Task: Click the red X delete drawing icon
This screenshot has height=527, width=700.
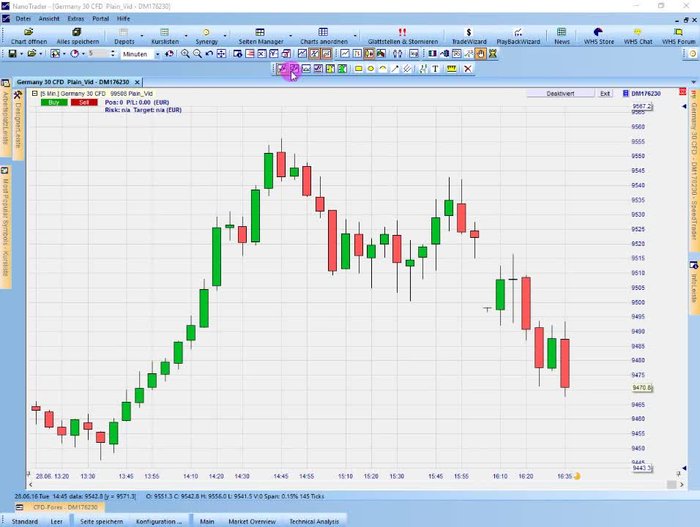Action: pos(467,69)
